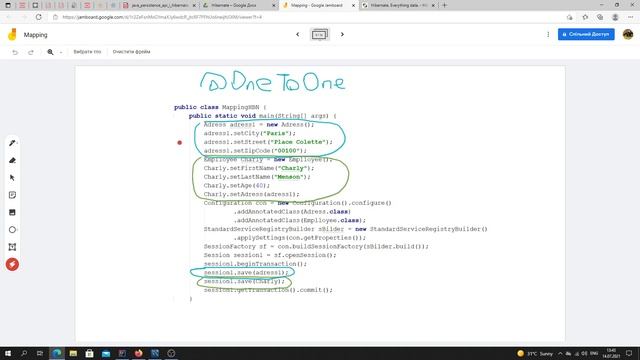The height and width of the screenshot is (360, 640).
Task: Choose the Select arrow tool
Action: tap(12, 178)
